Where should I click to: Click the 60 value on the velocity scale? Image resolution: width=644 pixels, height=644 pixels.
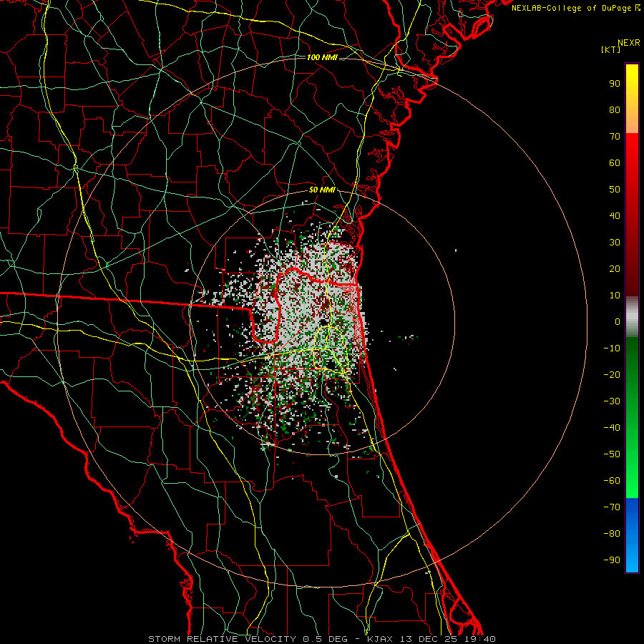click(x=615, y=162)
